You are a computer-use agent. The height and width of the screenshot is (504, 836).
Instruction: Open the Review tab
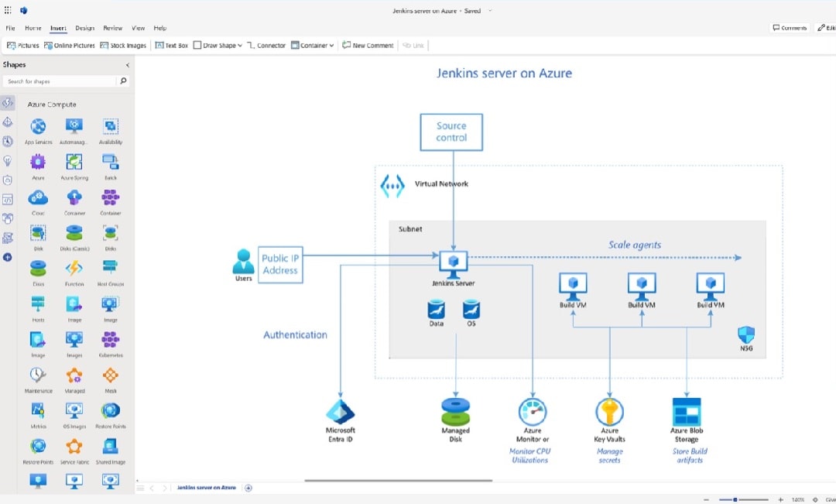[x=112, y=28]
